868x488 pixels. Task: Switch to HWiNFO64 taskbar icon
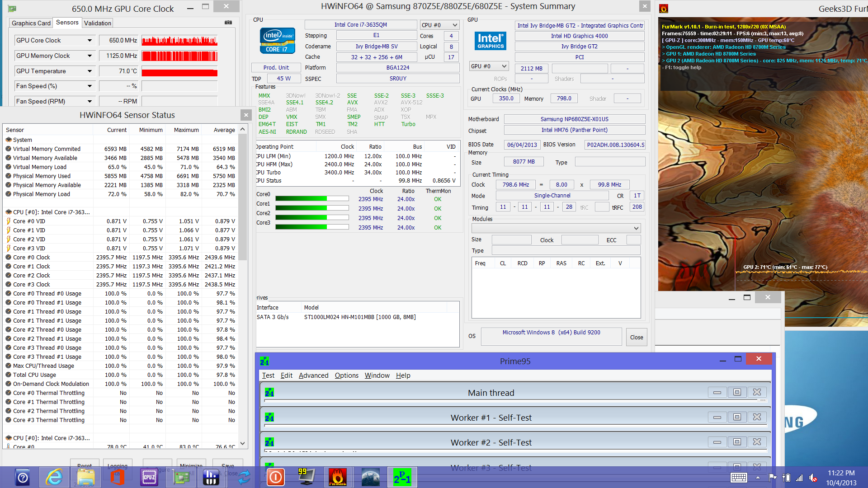[211, 477]
